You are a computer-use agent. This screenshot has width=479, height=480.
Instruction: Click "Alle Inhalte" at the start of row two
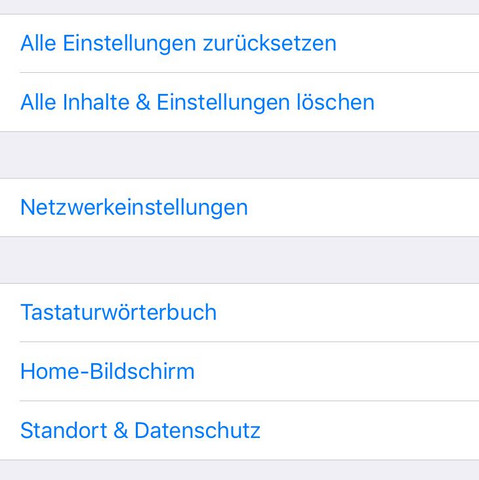click(75, 102)
